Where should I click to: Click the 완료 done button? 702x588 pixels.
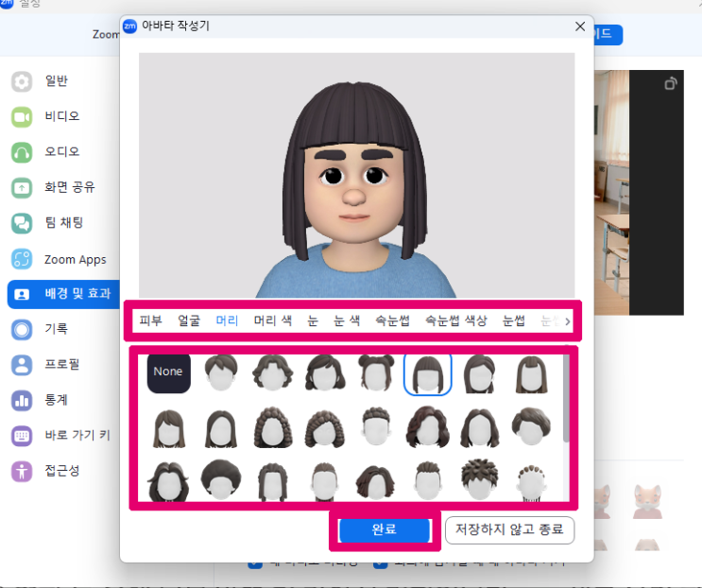[x=385, y=530]
